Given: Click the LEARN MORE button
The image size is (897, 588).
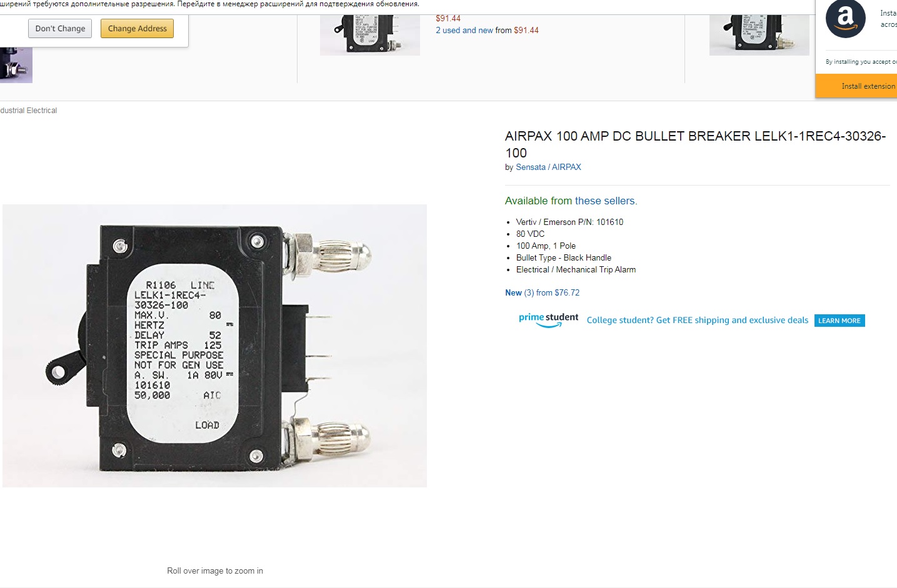Looking at the screenshot, I should point(839,321).
